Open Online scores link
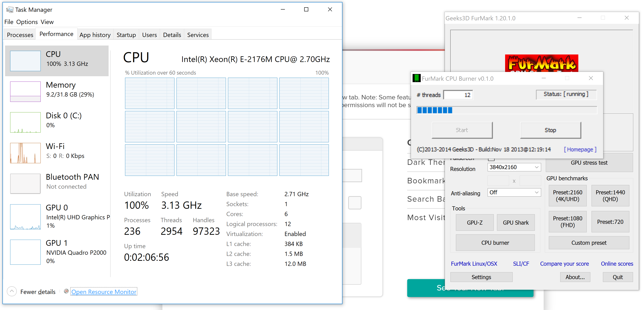 [617, 264]
